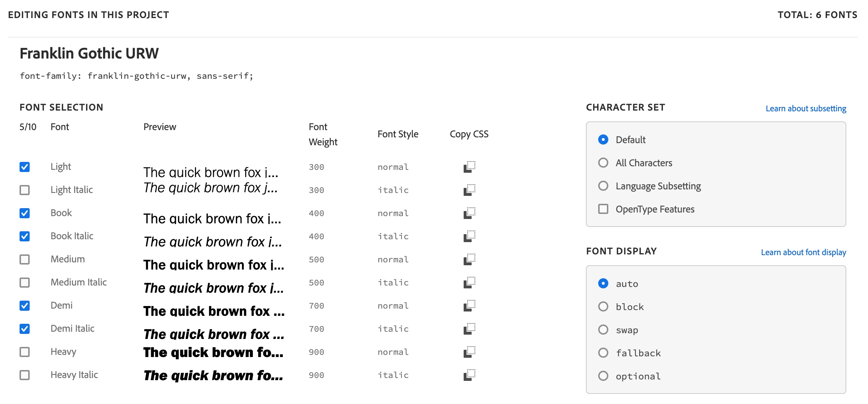Copy CSS for the Light font

pyautogui.click(x=469, y=167)
